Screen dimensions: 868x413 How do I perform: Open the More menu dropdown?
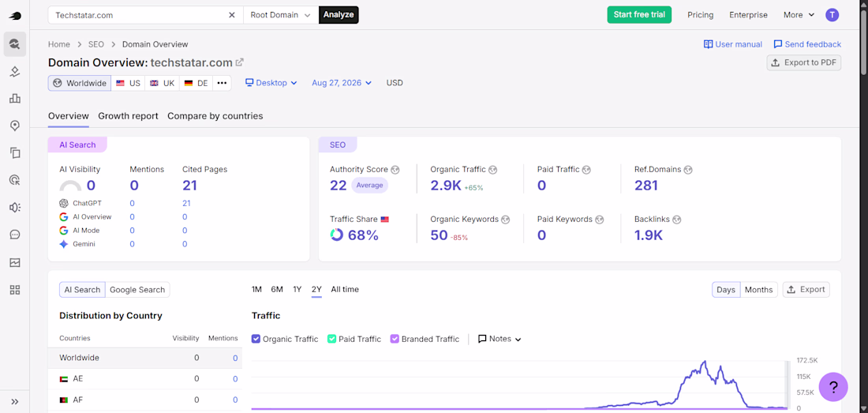click(x=799, y=15)
